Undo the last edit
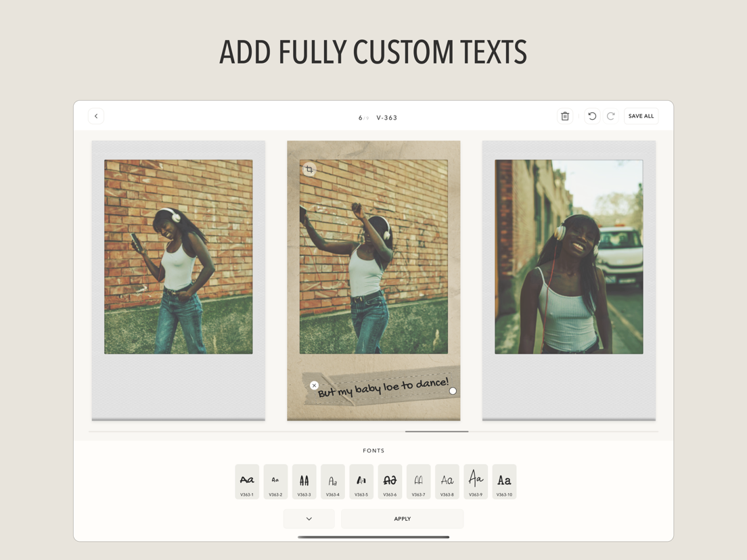This screenshot has height=560, width=747. click(x=591, y=116)
